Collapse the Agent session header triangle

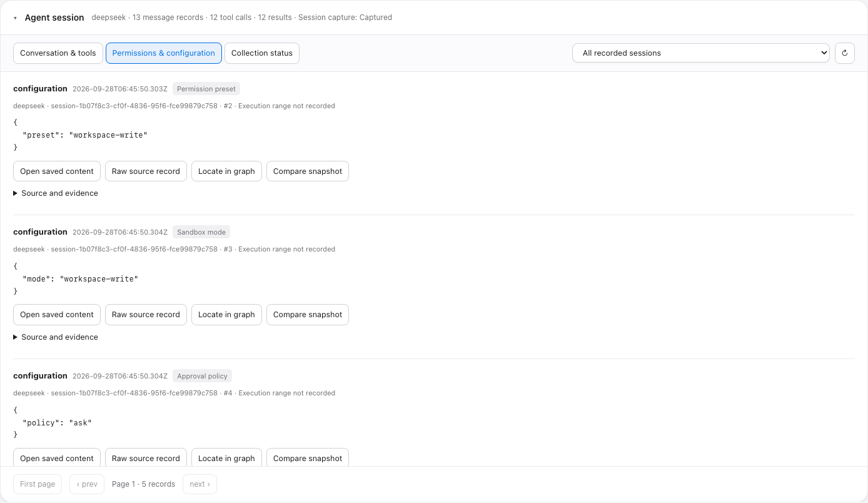(x=15, y=18)
